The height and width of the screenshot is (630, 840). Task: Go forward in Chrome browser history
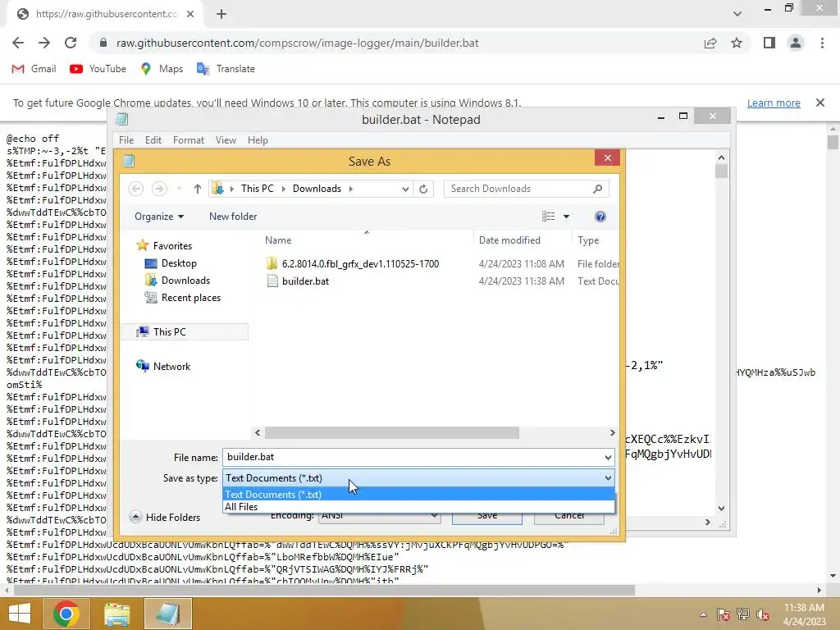pos(44,43)
